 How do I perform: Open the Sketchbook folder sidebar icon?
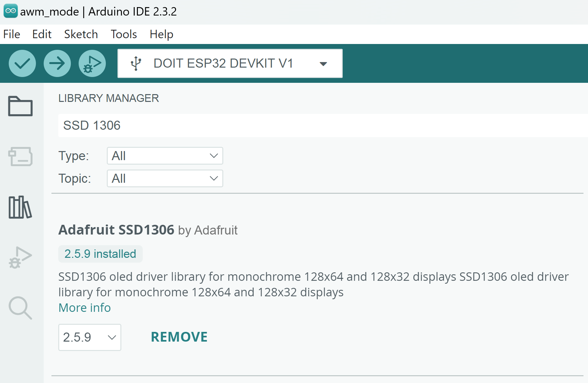[20, 106]
